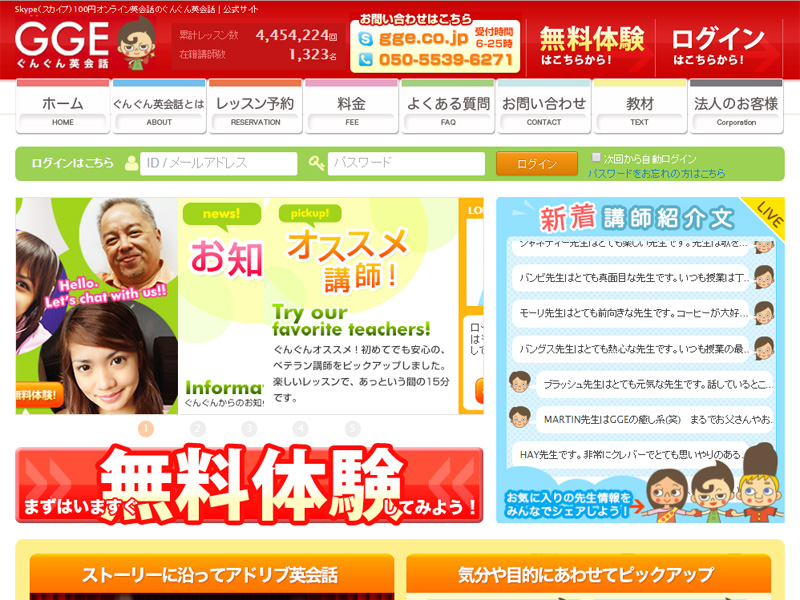Image resolution: width=800 pixels, height=600 pixels.
Task: Click the 無料体験 header button
Action: coord(592,46)
